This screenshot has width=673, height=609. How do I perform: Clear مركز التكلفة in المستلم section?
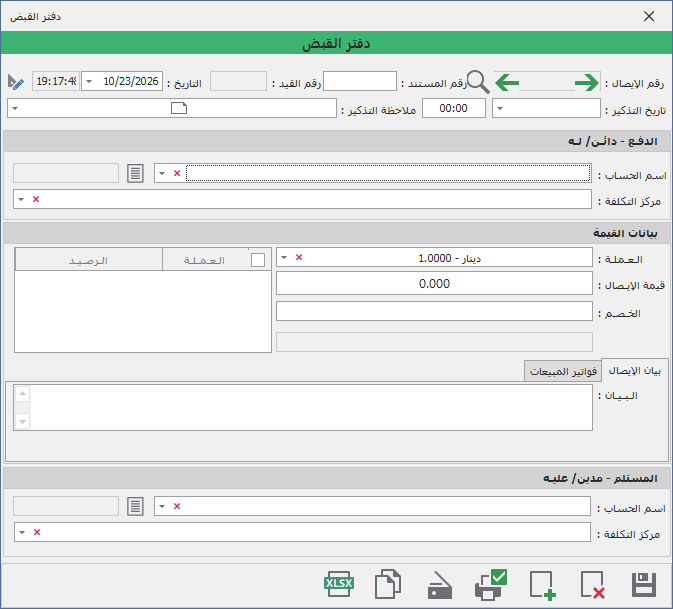[x=37, y=532]
